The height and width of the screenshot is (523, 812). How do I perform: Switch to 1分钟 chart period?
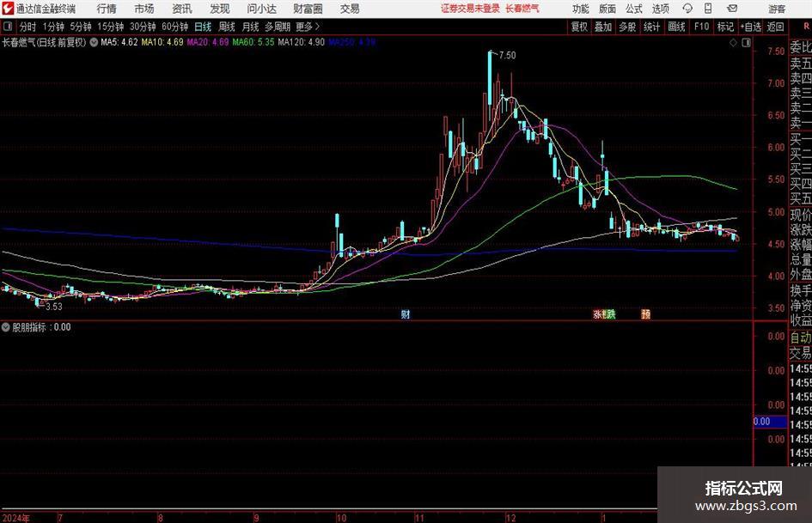point(53,27)
